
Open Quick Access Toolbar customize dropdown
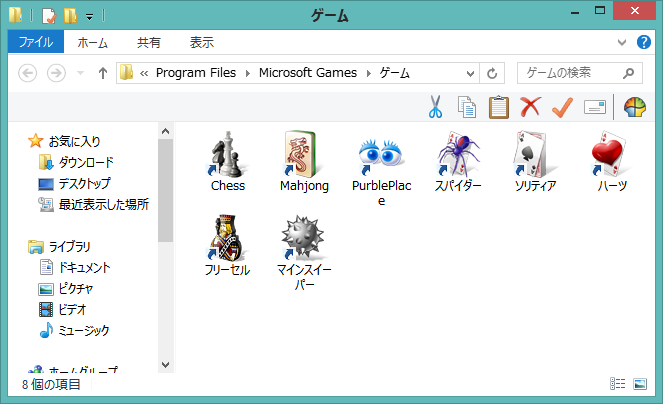click(90, 17)
